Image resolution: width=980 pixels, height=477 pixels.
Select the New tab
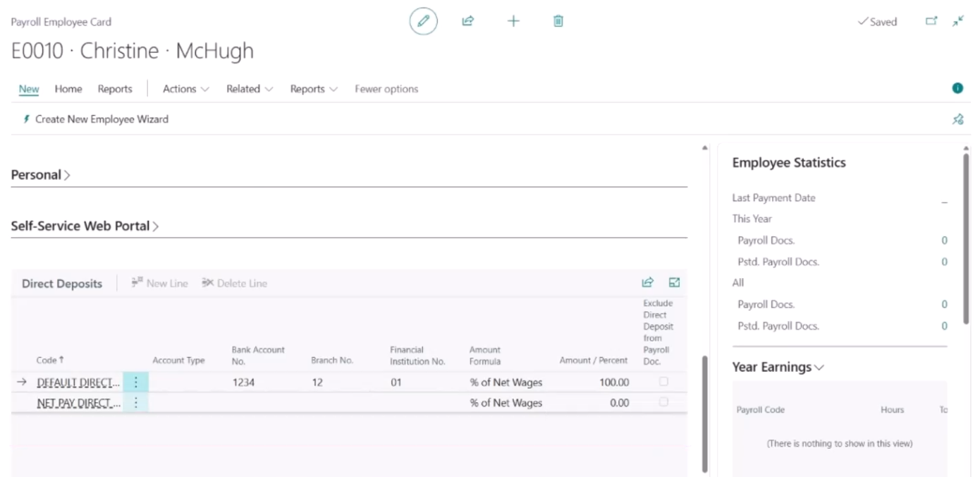click(29, 89)
